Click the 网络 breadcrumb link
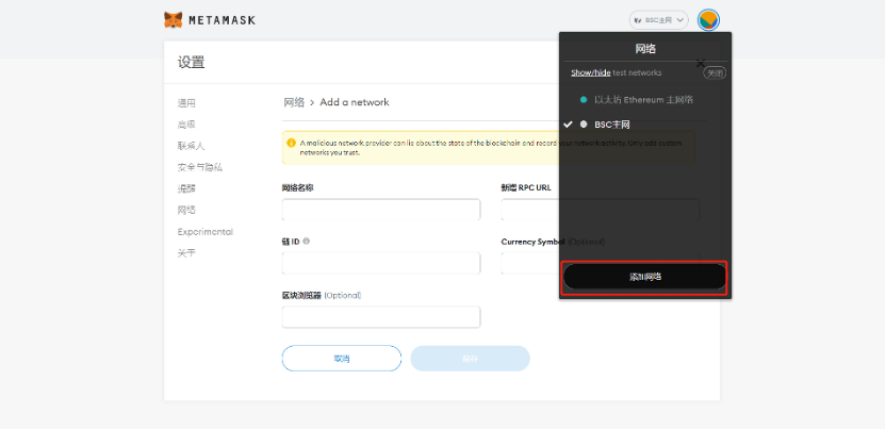Viewport: 886px width, 432px height. click(x=294, y=102)
